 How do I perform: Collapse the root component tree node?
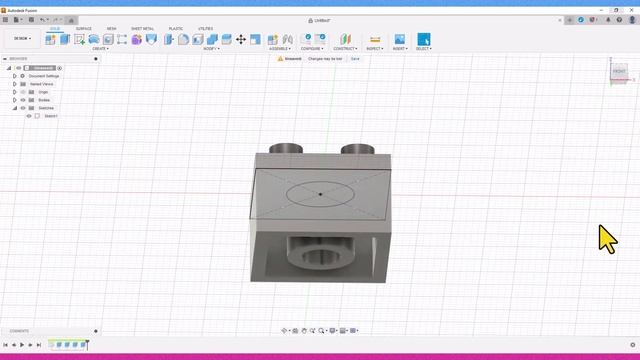coord(9,68)
